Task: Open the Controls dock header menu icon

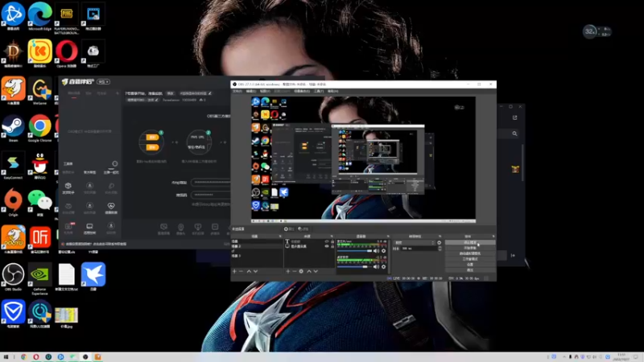Action: point(493,237)
